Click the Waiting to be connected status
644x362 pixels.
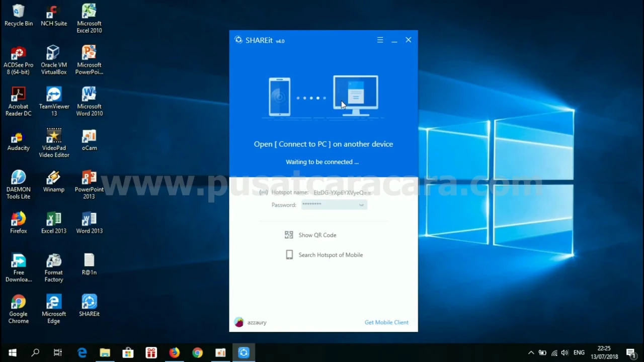(322, 162)
